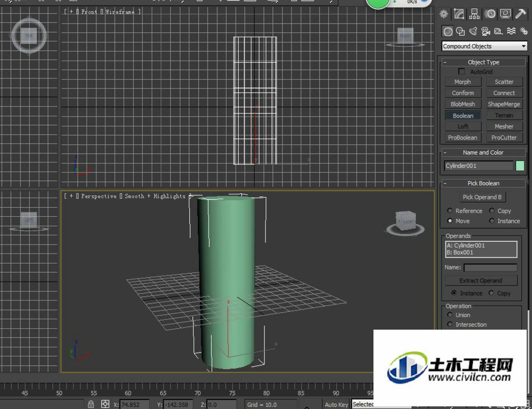The height and width of the screenshot is (409, 532).
Task: Click the ShapeMerge button
Action: tap(504, 104)
